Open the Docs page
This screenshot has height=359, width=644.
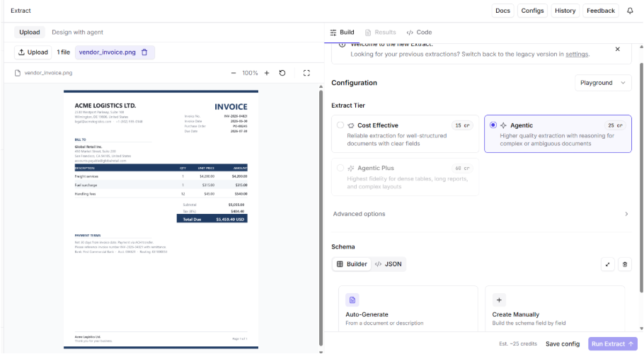[x=502, y=11]
